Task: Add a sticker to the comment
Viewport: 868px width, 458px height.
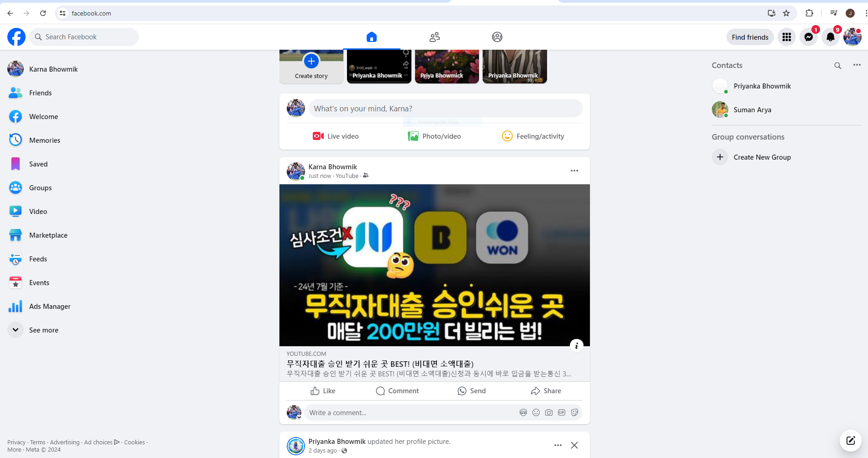Action: point(574,413)
